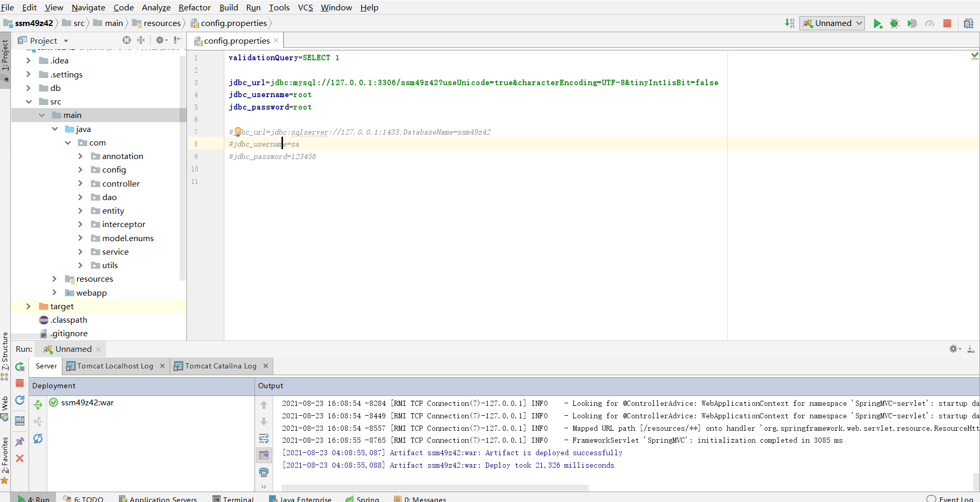
Task: Expand the resources folder in the tree
Action: (x=55, y=279)
